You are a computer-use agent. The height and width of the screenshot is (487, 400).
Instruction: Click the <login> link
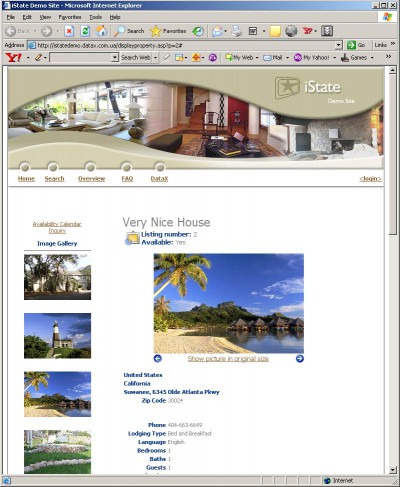(370, 179)
